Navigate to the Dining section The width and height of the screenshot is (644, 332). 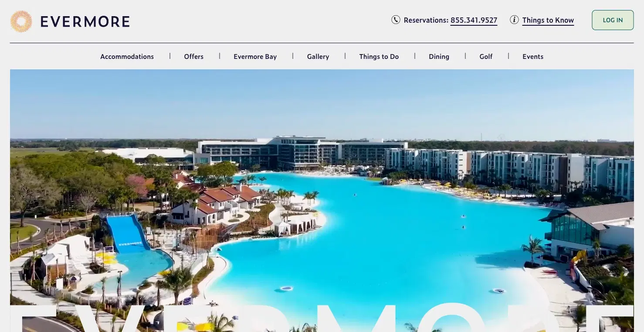pyautogui.click(x=439, y=56)
